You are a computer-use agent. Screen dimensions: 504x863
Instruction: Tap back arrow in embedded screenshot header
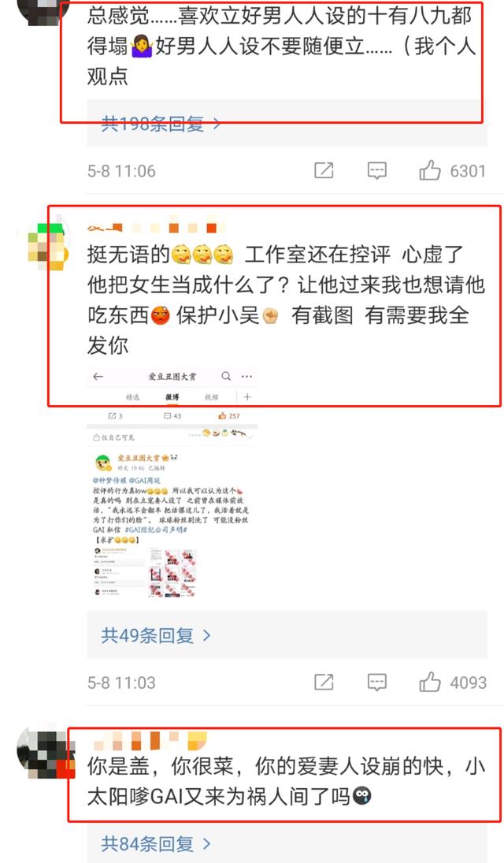pos(98,377)
